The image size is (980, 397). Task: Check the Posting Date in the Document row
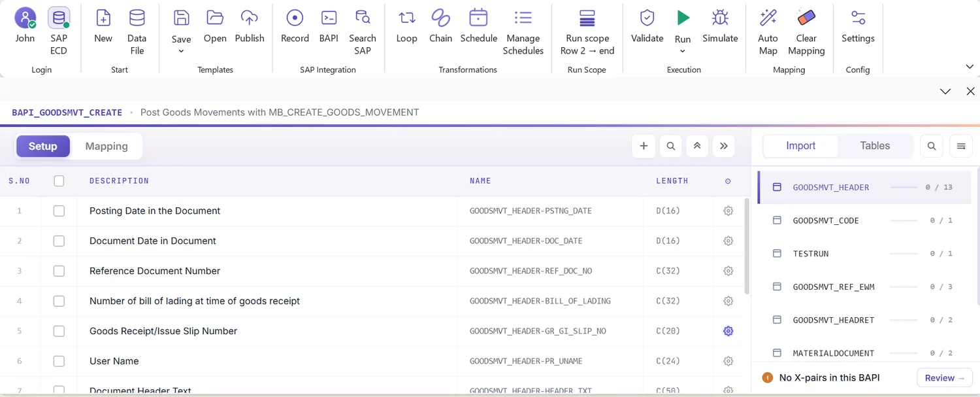(59, 211)
